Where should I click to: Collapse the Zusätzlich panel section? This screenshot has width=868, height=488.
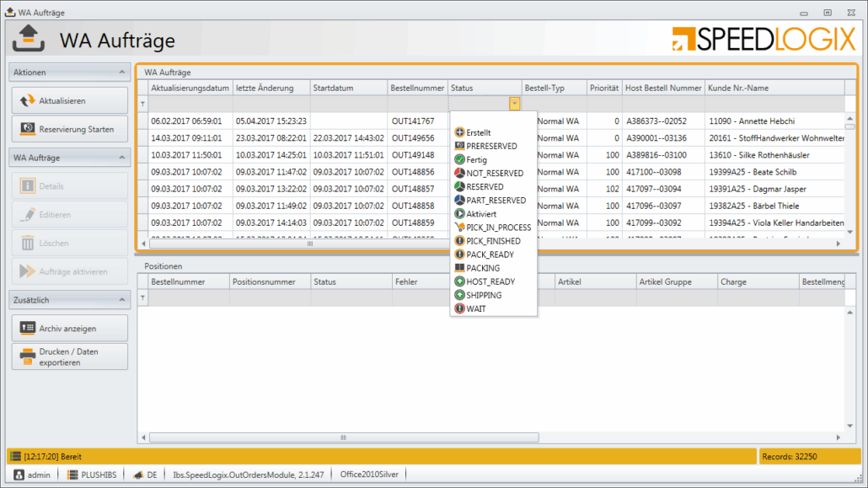click(121, 299)
